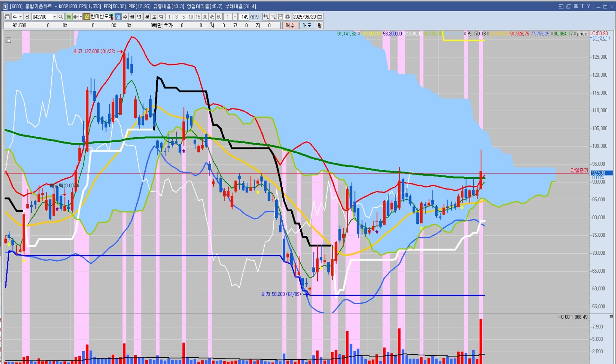Open the 주 type dropdown arrow
Viewport: 616px width, 364px height.
(21, 17)
